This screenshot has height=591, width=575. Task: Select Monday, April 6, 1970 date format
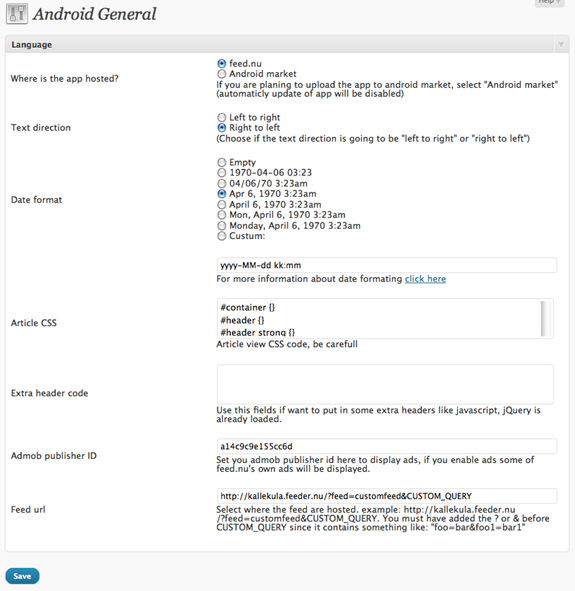click(222, 226)
